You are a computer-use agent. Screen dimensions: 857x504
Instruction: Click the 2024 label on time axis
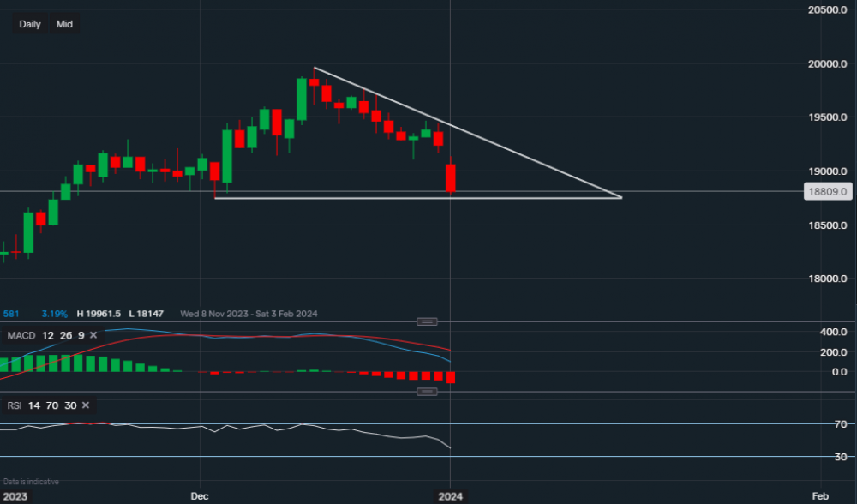(x=451, y=495)
